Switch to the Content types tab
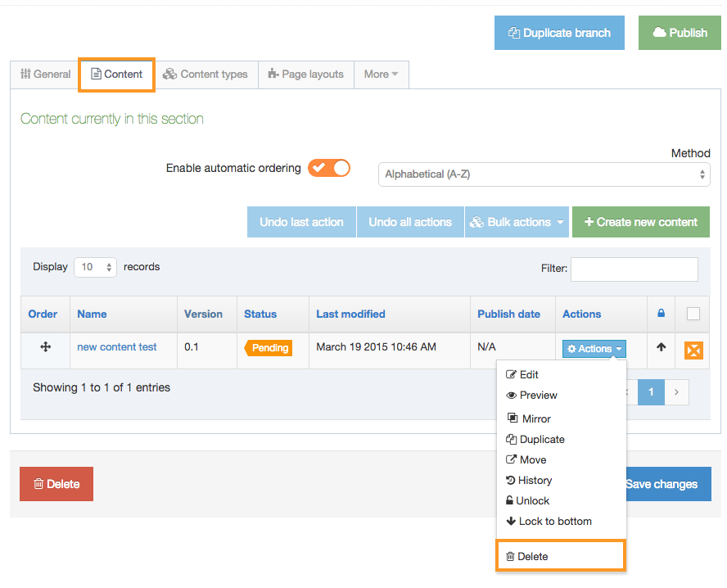The width and height of the screenshot is (727, 588). coord(205,75)
